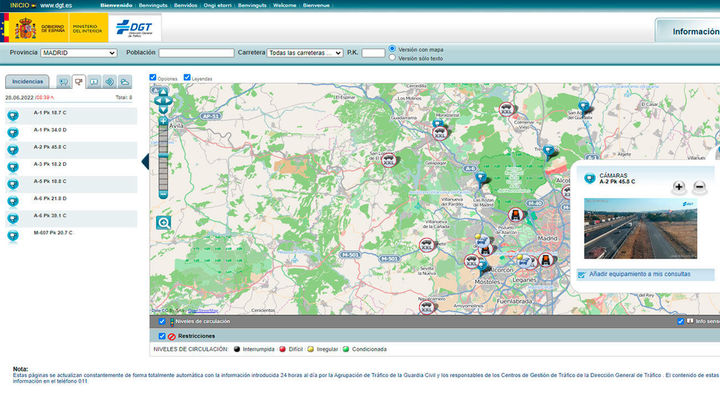Select the 'Versión sólo texto' radio button
720x405 pixels.
pyautogui.click(x=392, y=58)
